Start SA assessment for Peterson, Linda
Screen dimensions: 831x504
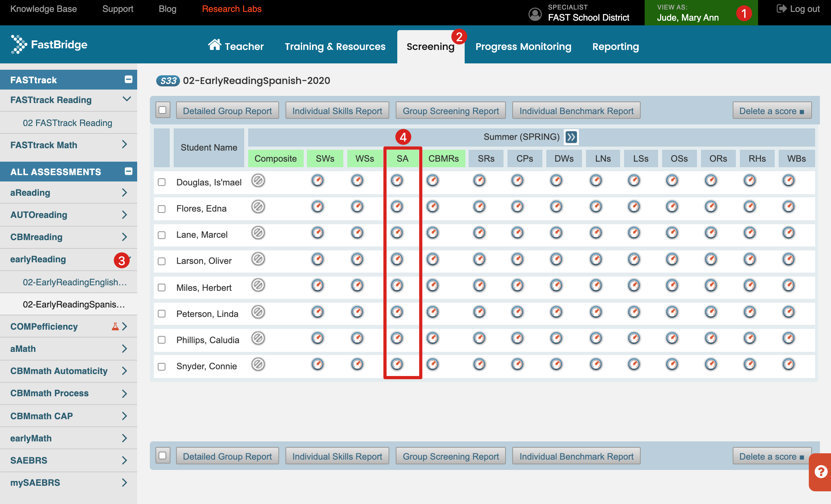397,312
